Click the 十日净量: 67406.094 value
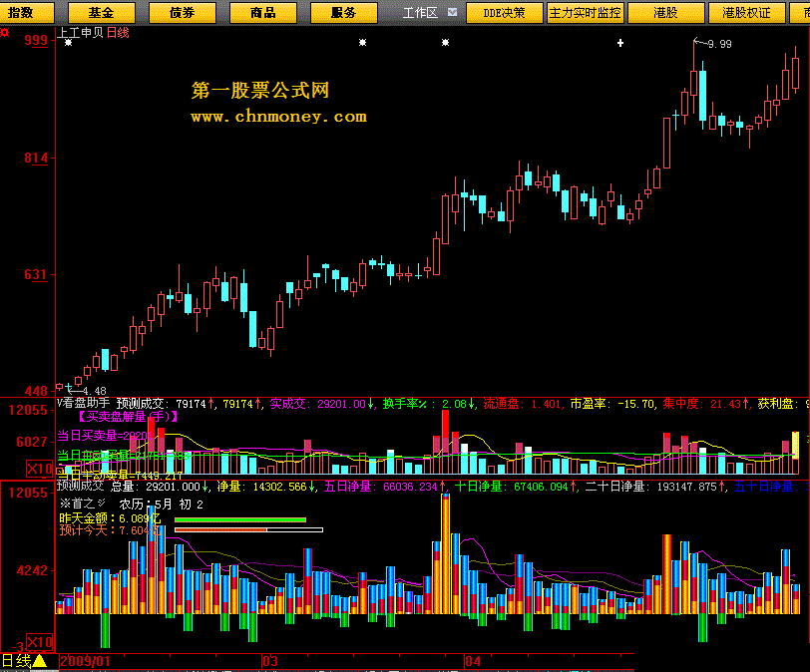 tap(516, 487)
